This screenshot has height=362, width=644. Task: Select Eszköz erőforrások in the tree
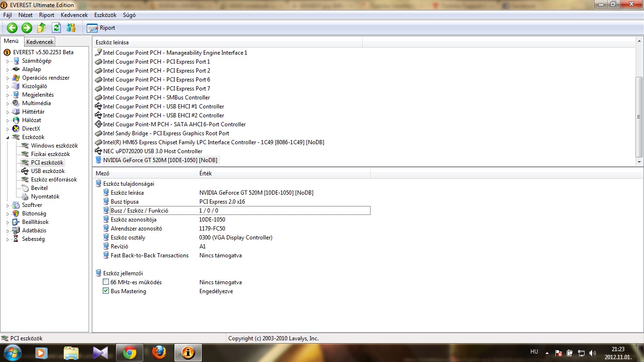click(x=54, y=180)
